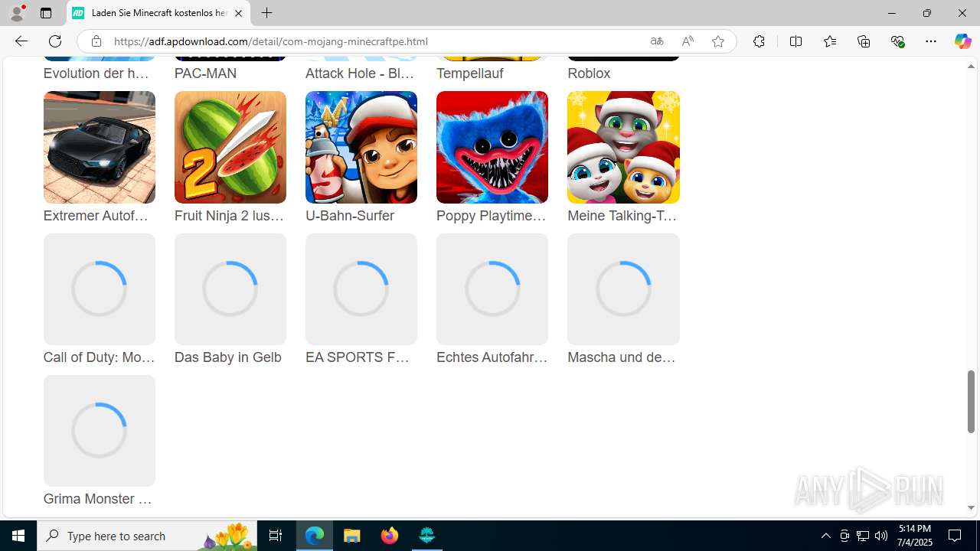Click the U-Bahn-Surfer title text

(350, 216)
